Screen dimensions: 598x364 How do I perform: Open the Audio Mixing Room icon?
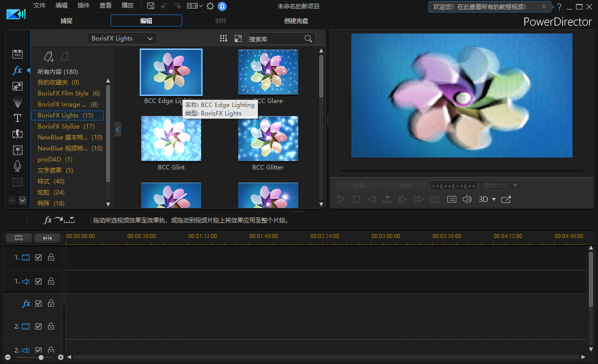pos(18,150)
